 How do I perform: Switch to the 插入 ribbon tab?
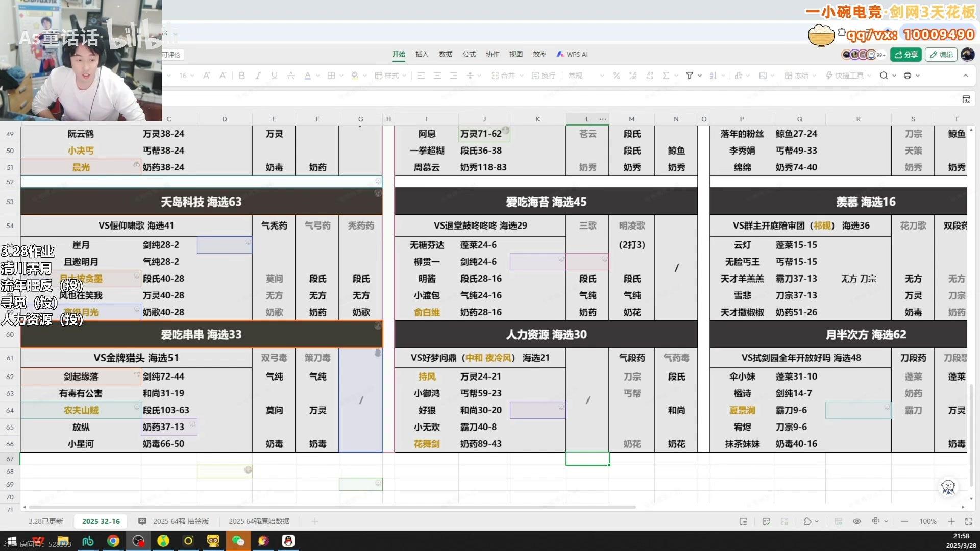[x=422, y=54]
